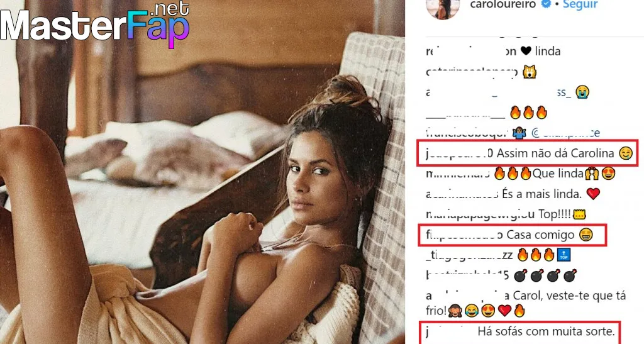Click the first bomb emoji
The width and height of the screenshot is (644, 344).
[520, 275]
